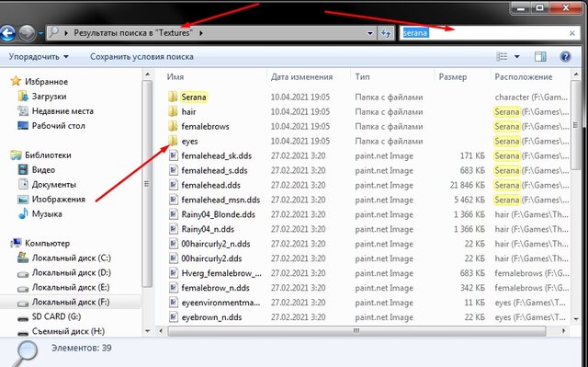The width and height of the screenshot is (588, 367).
Task: Open view options dropdown arrow
Action: [516, 57]
